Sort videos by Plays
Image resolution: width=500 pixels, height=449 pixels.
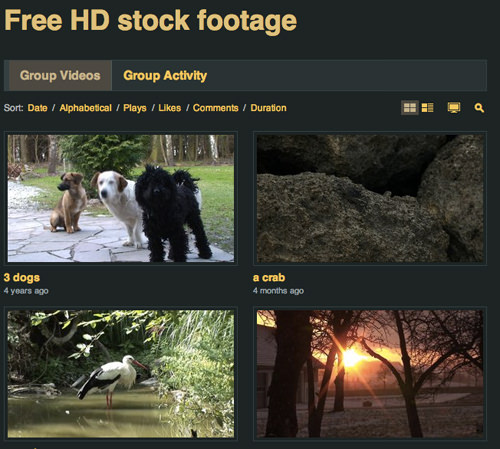tap(135, 108)
